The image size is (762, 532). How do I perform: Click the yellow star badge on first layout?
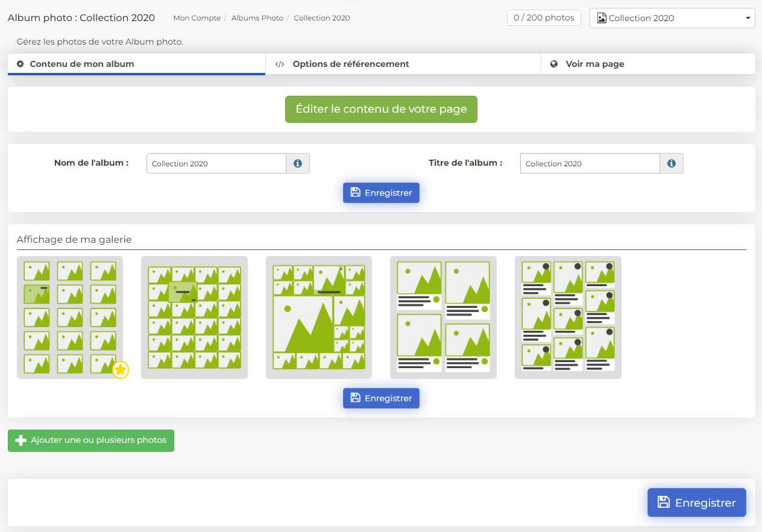pyautogui.click(x=121, y=370)
